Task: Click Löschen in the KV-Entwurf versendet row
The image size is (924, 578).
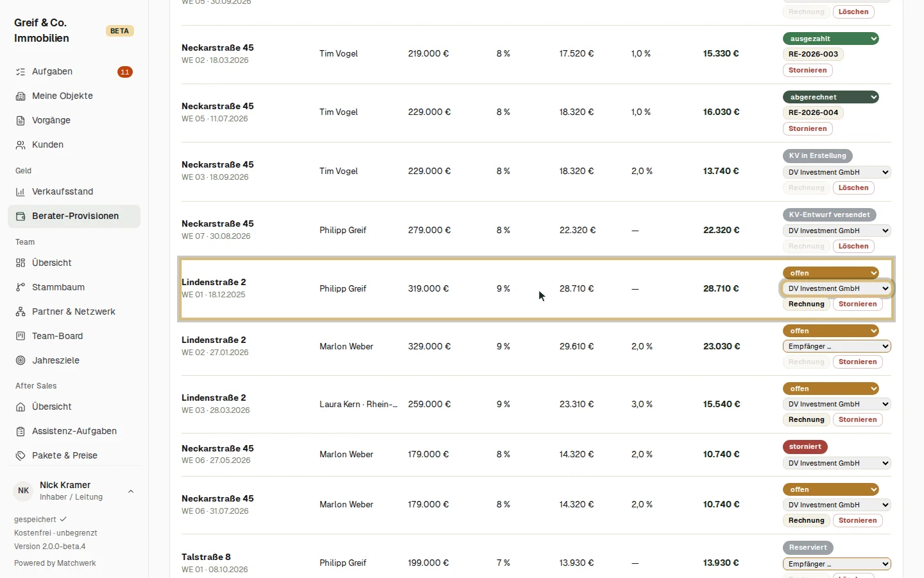Action: tap(853, 247)
